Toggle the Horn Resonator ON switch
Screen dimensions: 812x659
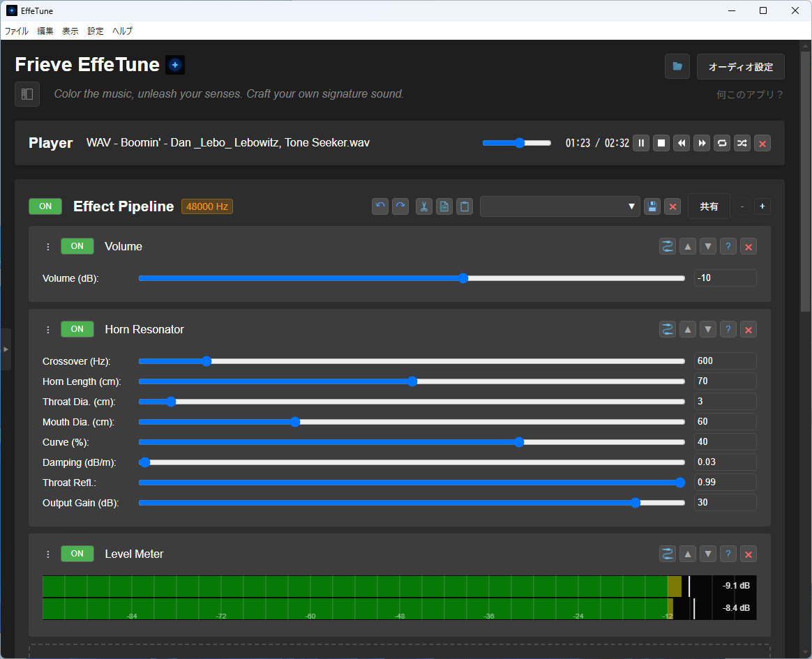77,329
